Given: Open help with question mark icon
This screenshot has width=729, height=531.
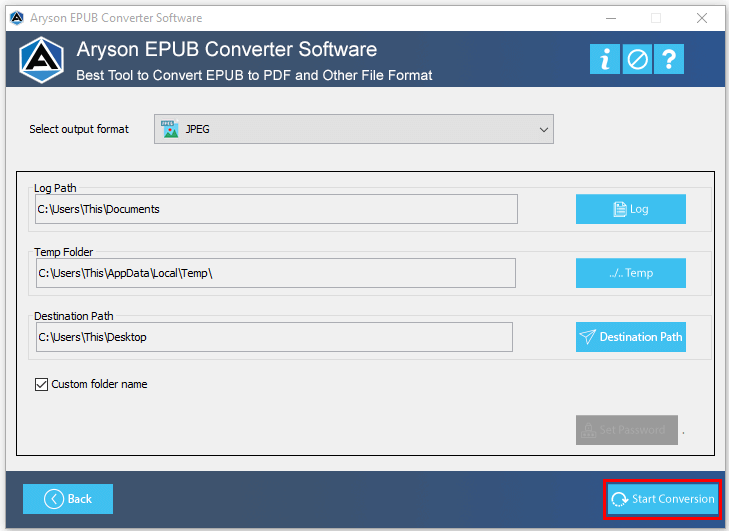Looking at the screenshot, I should [669, 59].
